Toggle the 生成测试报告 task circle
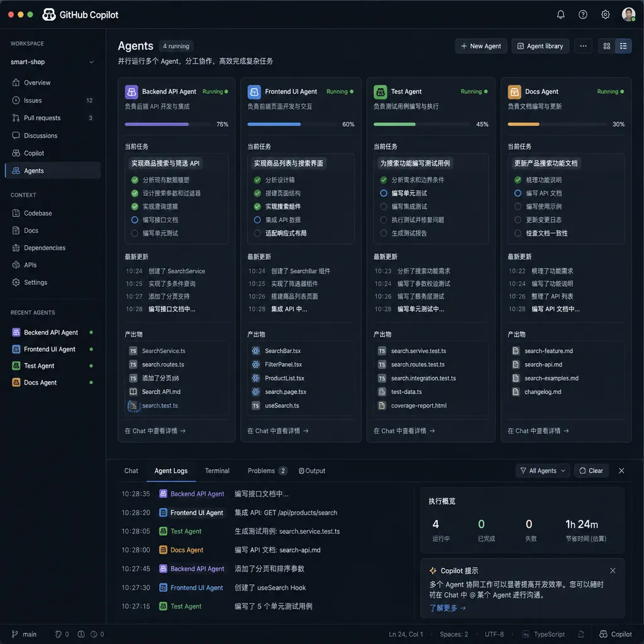The height and width of the screenshot is (644, 644). coord(384,233)
